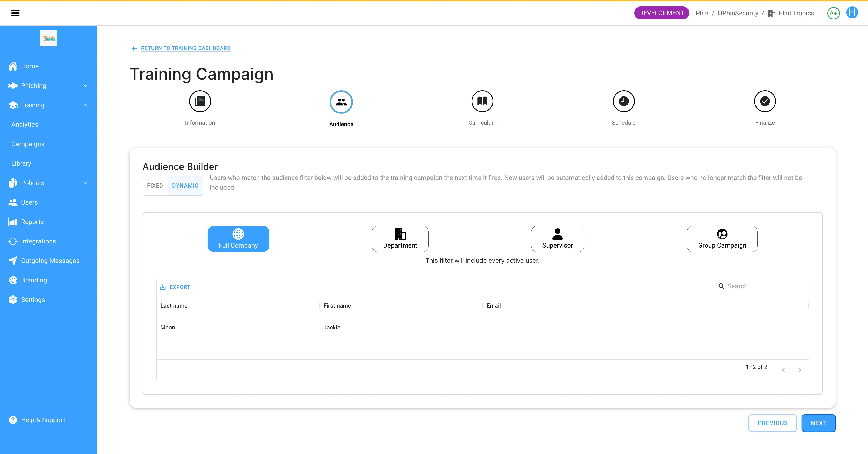Open Campaigns in the sidebar
Screen dimensions: 868x454
(x=28, y=144)
